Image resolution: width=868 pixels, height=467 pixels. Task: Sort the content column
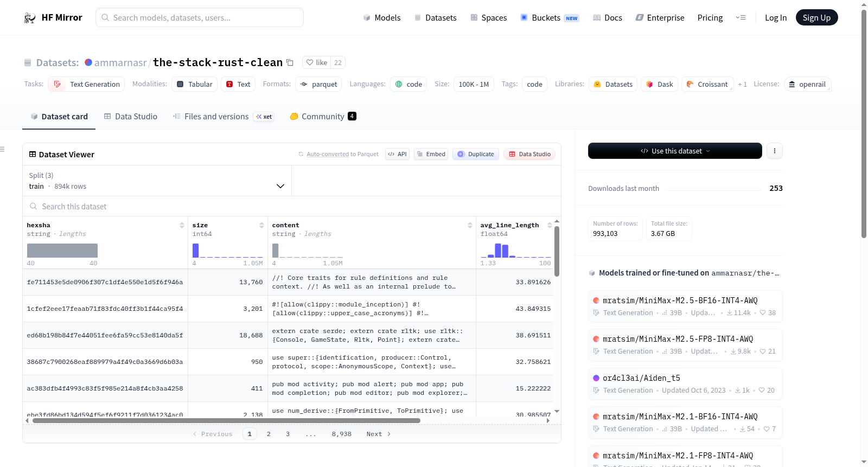point(470,225)
